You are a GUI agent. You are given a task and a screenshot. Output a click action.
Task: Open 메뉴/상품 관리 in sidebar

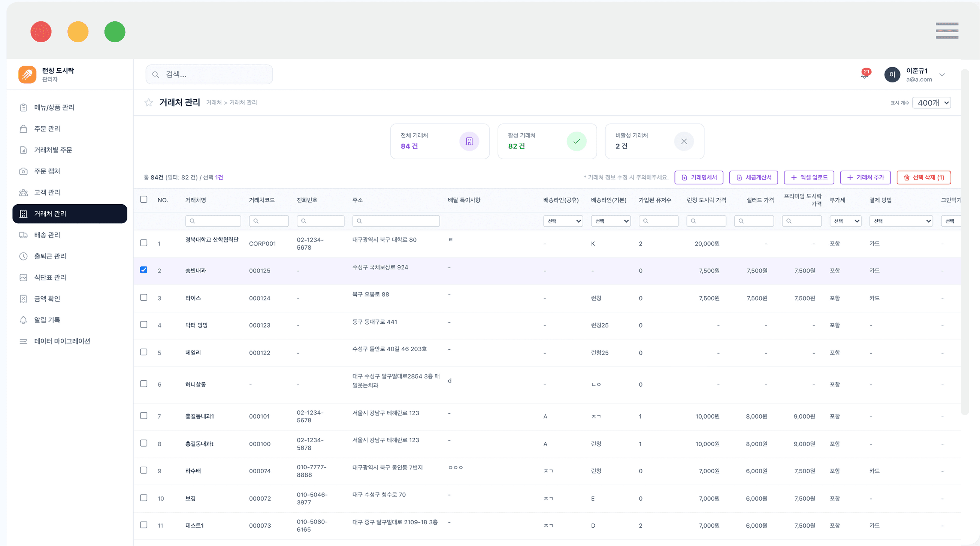coord(70,107)
